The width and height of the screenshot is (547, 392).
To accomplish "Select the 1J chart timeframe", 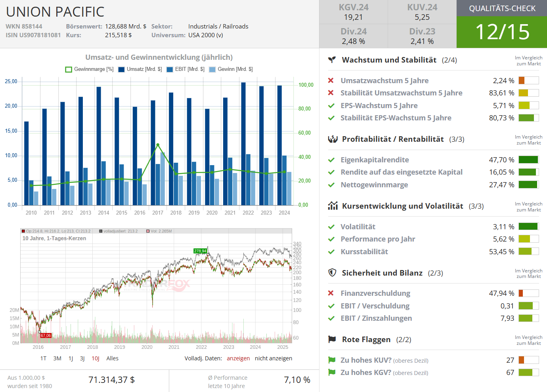I will [x=71, y=358].
